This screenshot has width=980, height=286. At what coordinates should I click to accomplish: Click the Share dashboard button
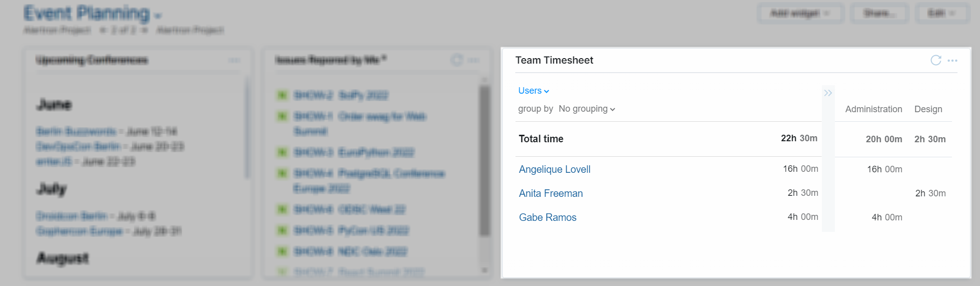pos(879,13)
